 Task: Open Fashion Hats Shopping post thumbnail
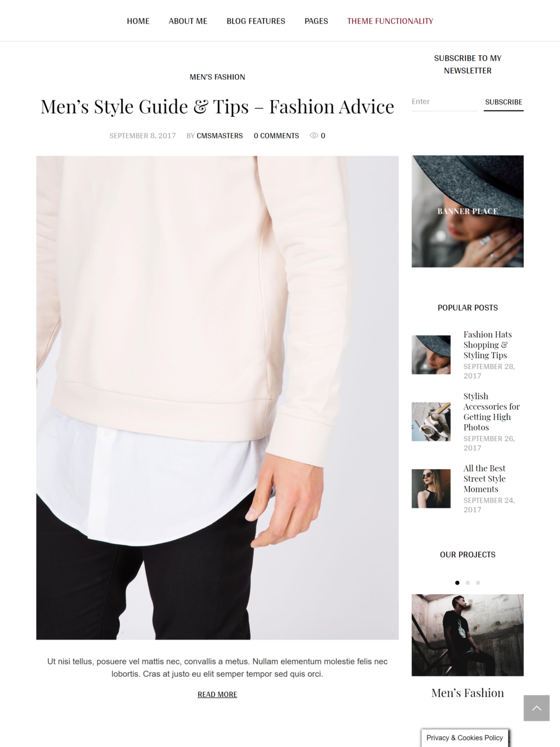click(431, 355)
